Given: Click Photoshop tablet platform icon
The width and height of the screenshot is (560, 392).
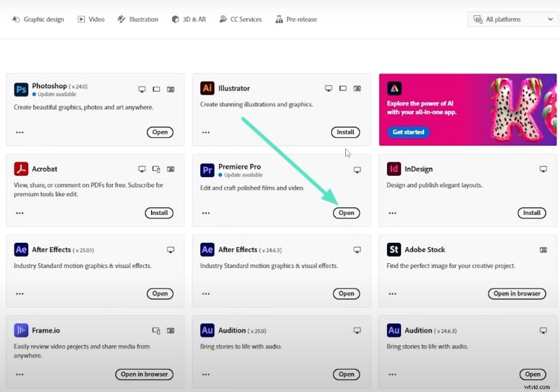Looking at the screenshot, I should coord(156,90).
